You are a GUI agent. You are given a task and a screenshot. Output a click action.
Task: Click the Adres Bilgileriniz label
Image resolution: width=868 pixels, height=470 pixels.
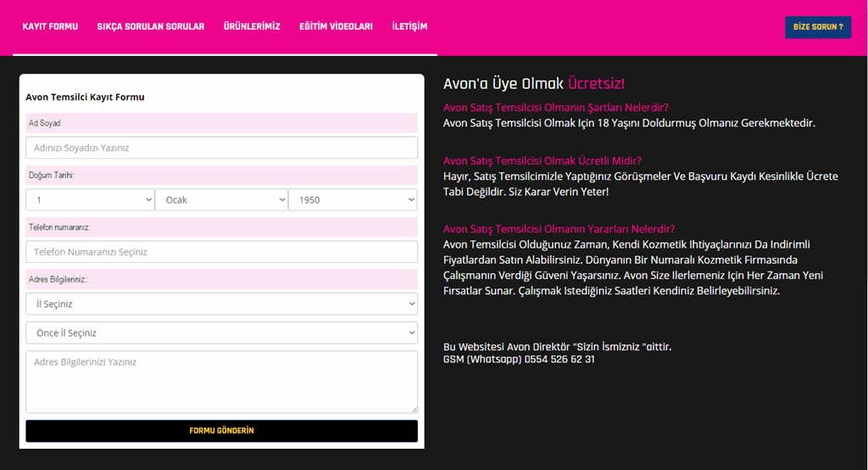point(58,279)
